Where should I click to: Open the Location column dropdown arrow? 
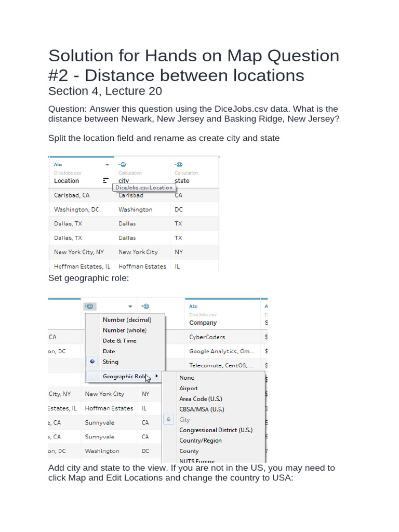pyautogui.click(x=107, y=165)
